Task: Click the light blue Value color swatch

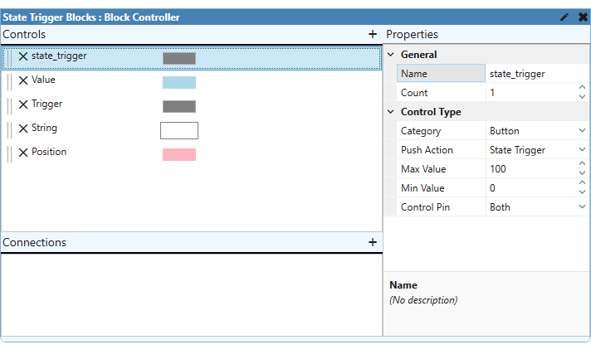Action: [179, 82]
